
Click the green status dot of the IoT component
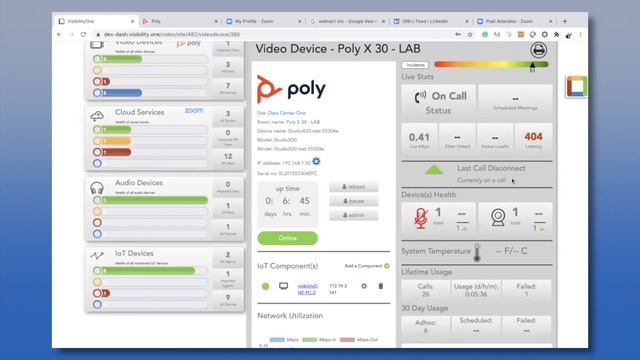pos(265,286)
